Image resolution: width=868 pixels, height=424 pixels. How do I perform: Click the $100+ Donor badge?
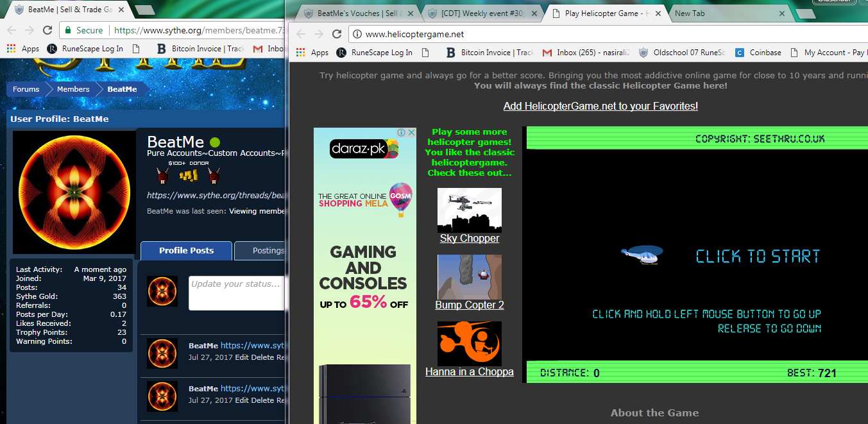pos(188,173)
